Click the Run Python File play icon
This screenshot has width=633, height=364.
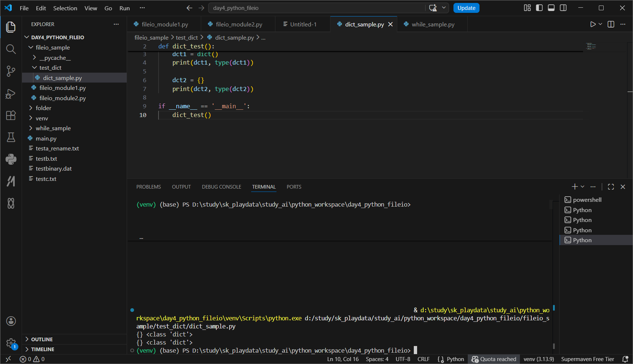(593, 24)
